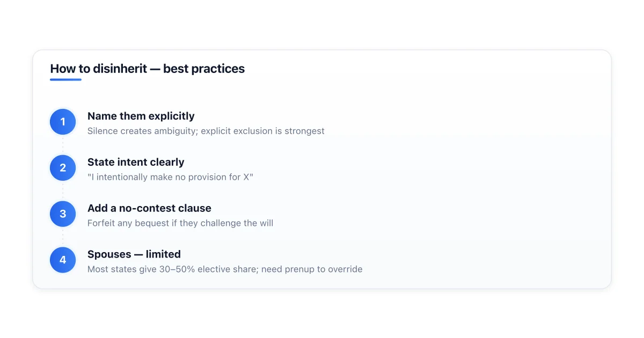Select the 'Forfeit any bequest' description line
The width and height of the screenshot is (644, 338).
pos(180,223)
